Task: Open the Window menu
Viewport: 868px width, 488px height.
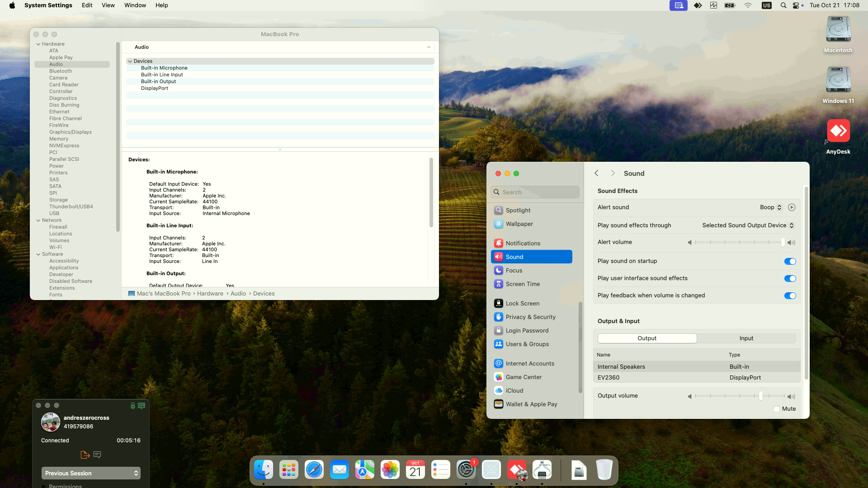Action: coord(135,5)
